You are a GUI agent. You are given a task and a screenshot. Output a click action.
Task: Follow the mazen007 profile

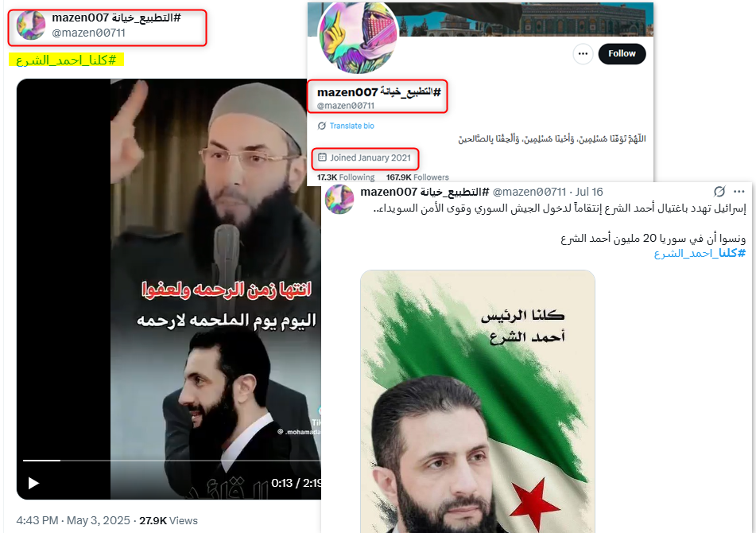tap(622, 53)
